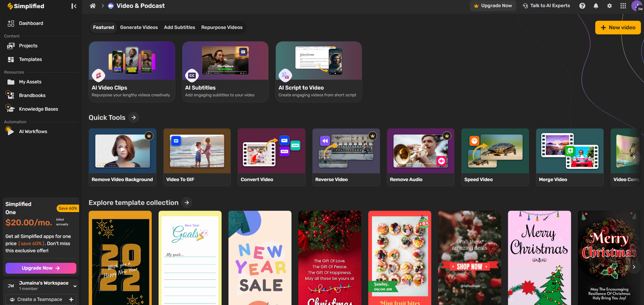Switch to the Generate Videos tab

pyautogui.click(x=139, y=28)
